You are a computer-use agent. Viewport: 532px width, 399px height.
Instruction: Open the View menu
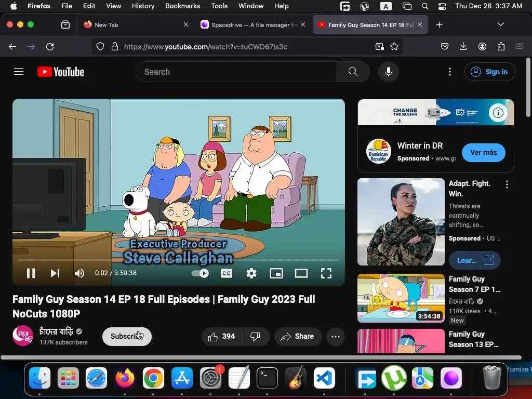113,6
